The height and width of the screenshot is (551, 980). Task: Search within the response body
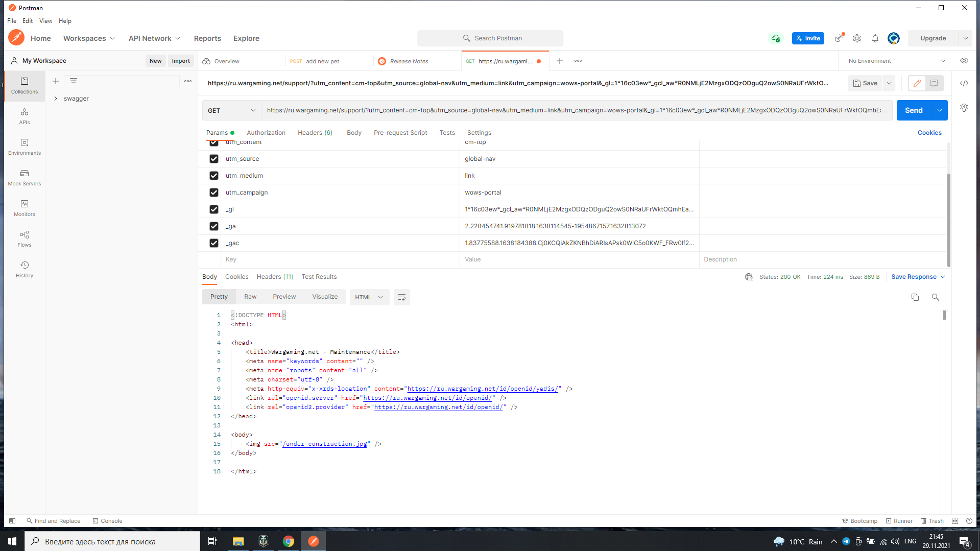[936, 297]
